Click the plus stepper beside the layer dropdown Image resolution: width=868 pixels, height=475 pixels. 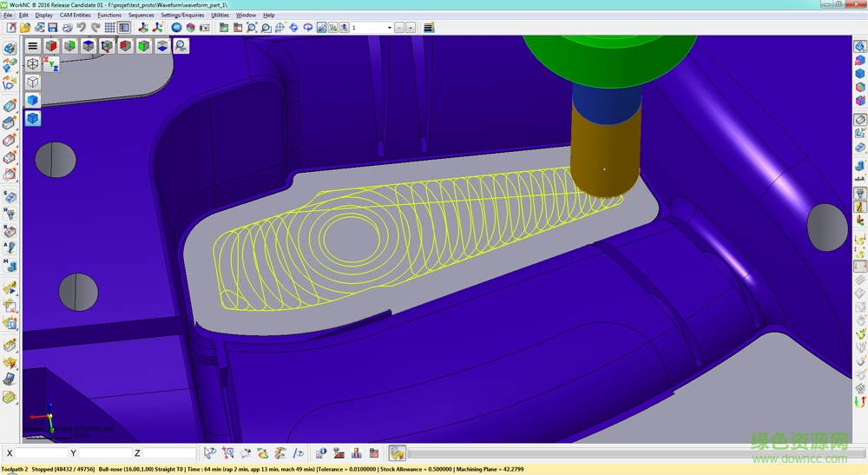[x=411, y=28]
